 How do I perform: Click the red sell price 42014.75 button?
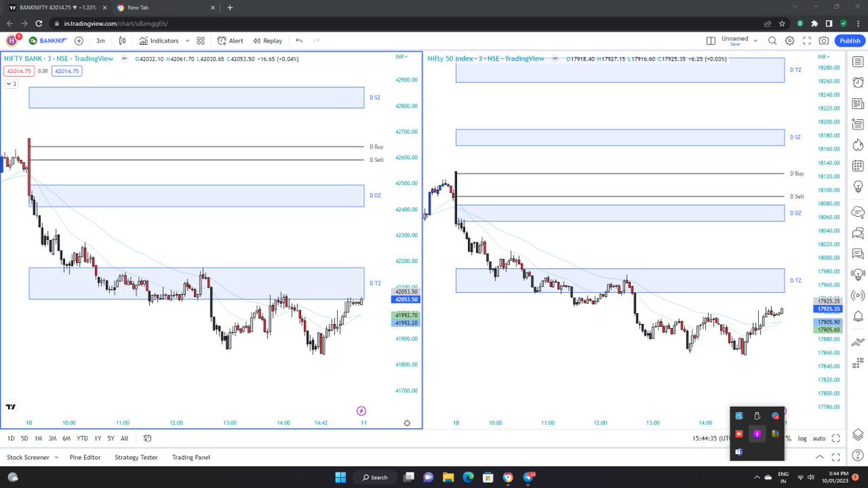17,71
